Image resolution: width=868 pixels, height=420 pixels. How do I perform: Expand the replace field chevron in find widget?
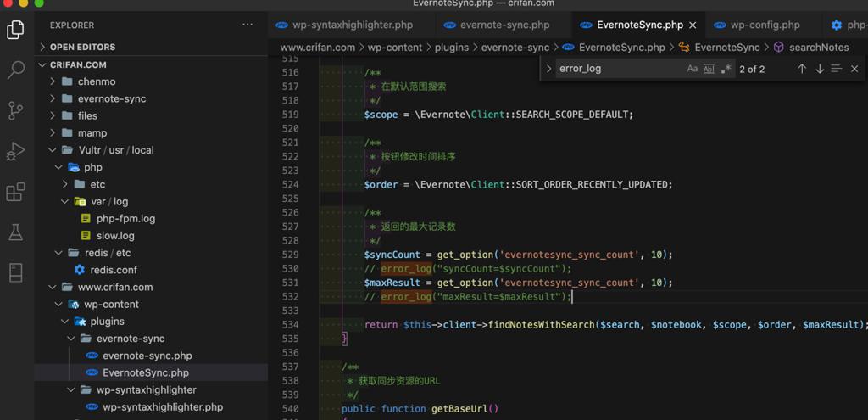[x=548, y=69]
